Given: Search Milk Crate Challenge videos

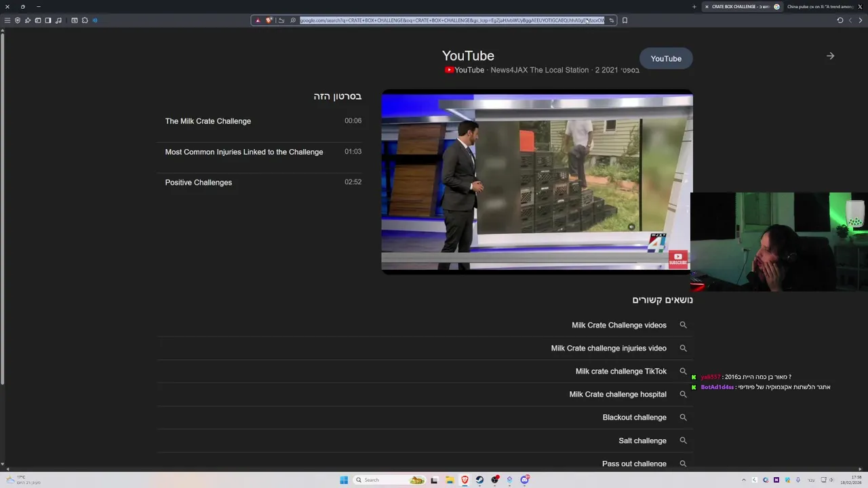Looking at the screenshot, I should coord(619,325).
